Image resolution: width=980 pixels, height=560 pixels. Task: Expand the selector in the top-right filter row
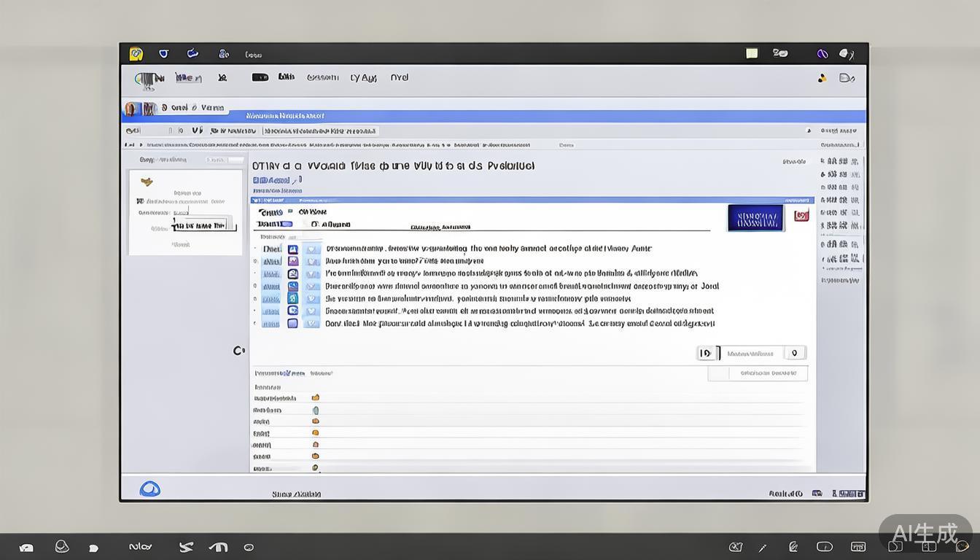coord(838,131)
